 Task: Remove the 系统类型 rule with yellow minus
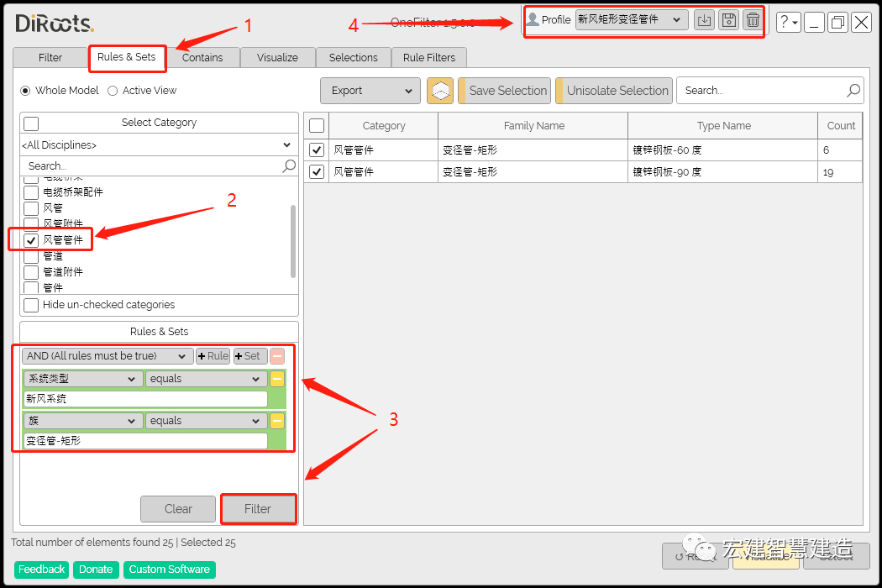pos(277,379)
